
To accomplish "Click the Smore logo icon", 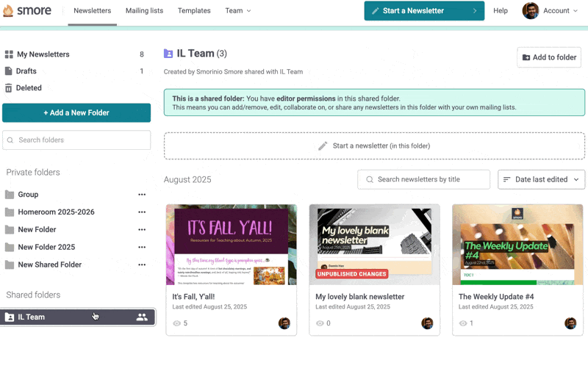I will [8, 11].
